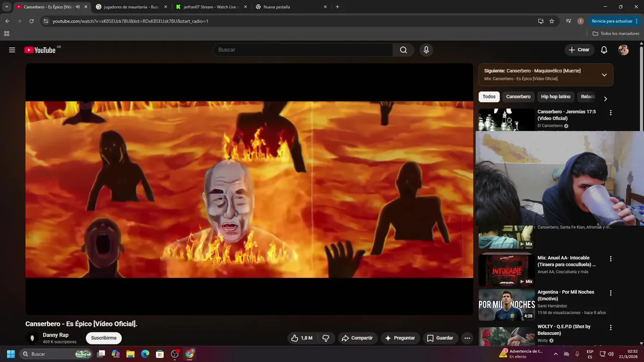Reload the page

click(x=31, y=21)
